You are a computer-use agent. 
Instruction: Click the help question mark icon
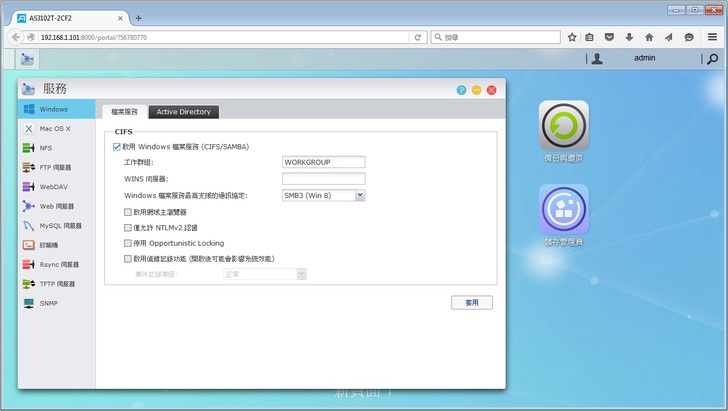tap(461, 90)
